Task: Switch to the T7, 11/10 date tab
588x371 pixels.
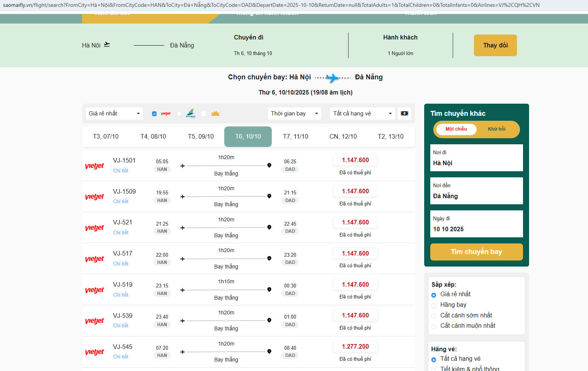Action: (295, 137)
